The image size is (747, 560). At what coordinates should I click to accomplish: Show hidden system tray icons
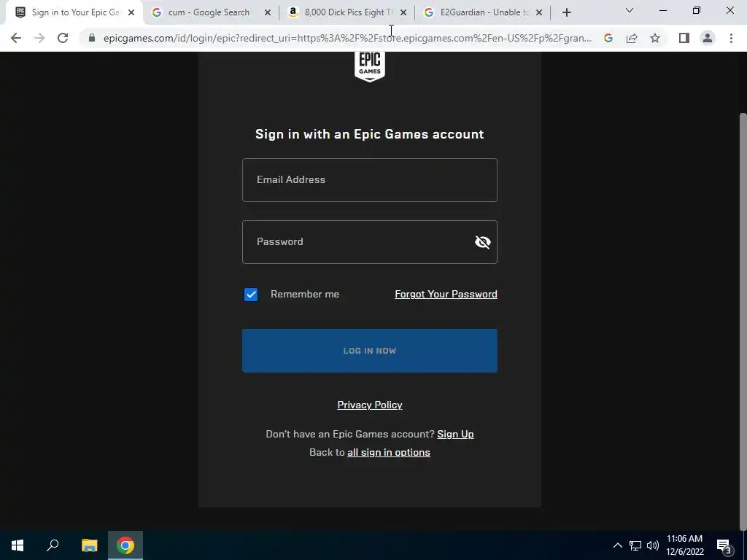(x=617, y=545)
